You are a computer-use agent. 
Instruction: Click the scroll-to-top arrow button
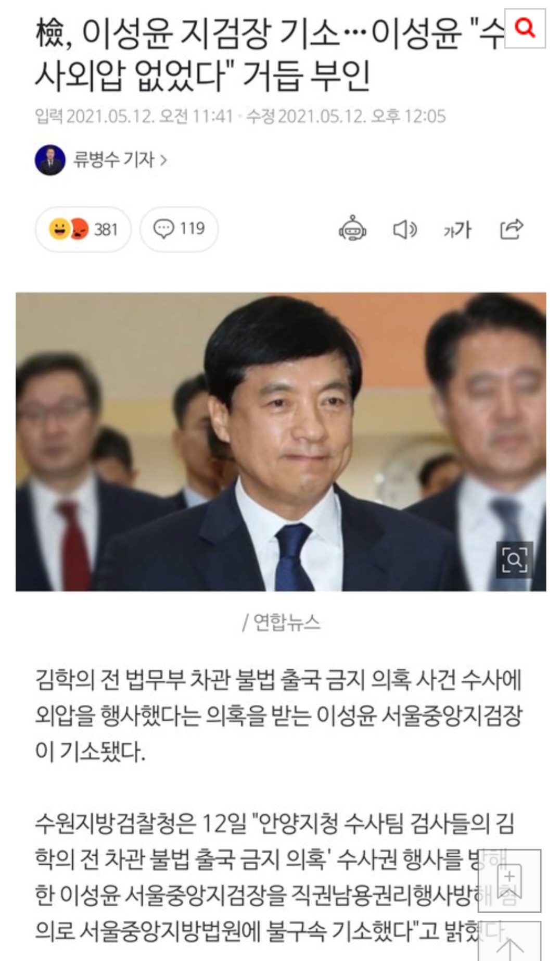[x=509, y=942]
